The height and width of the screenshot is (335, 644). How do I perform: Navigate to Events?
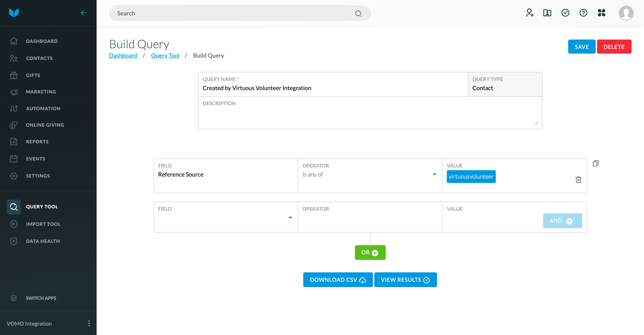click(x=36, y=159)
